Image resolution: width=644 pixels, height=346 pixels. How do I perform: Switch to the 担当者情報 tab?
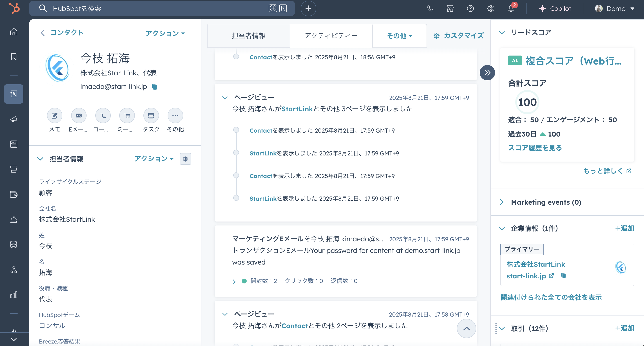point(248,36)
